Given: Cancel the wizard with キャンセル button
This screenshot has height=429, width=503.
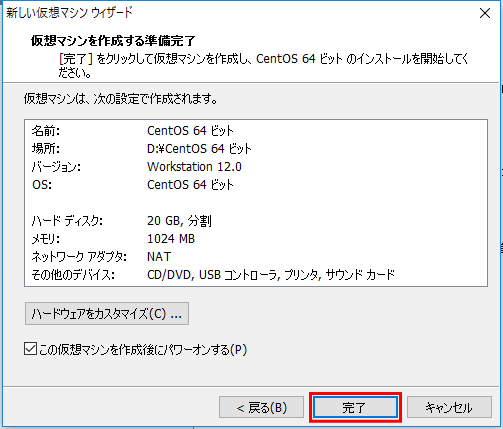Looking at the screenshot, I should pyautogui.click(x=449, y=407).
